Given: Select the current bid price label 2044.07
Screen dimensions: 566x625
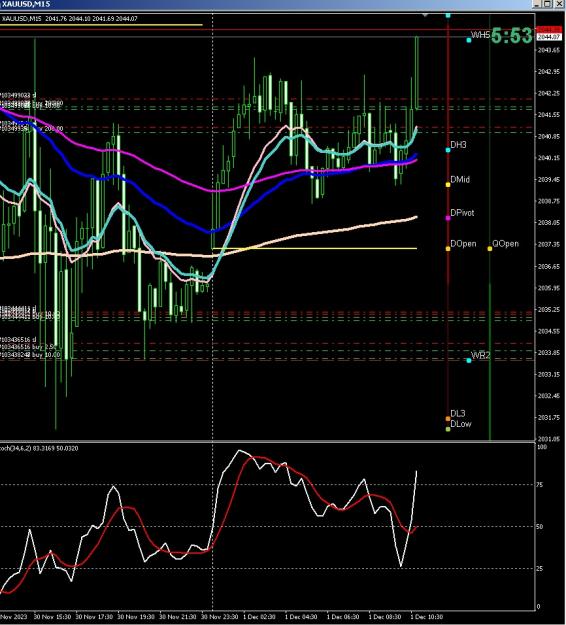Looking at the screenshot, I should click(548, 37).
